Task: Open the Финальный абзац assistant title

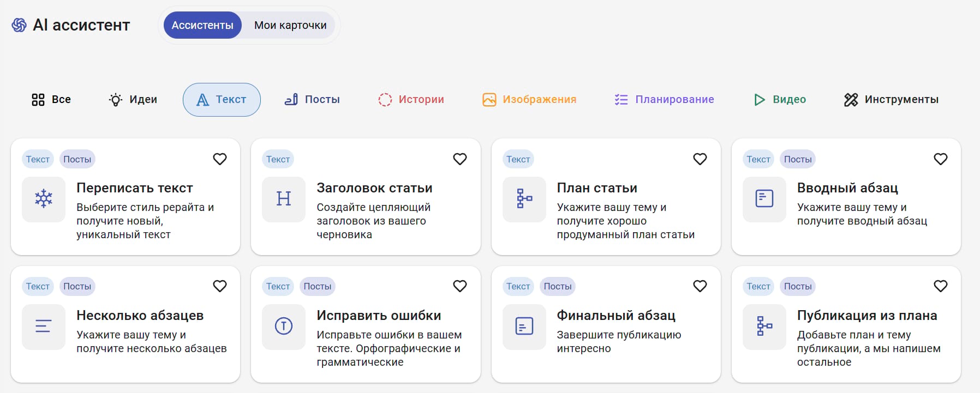Action: tap(616, 316)
